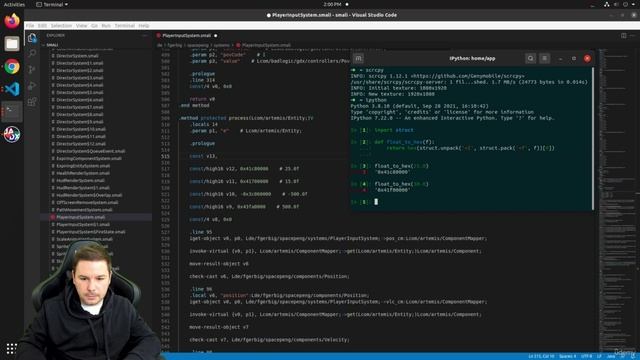Open PlayerInputSystem$1.smali file
The height and width of the screenshot is (360, 640).
[83, 224]
